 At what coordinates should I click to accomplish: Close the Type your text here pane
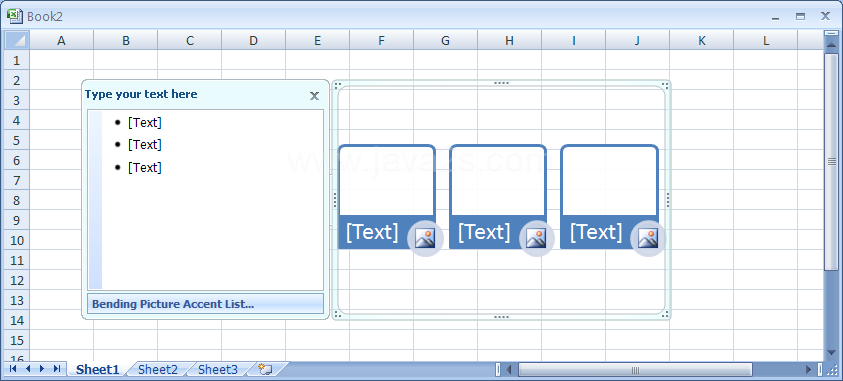click(x=315, y=96)
